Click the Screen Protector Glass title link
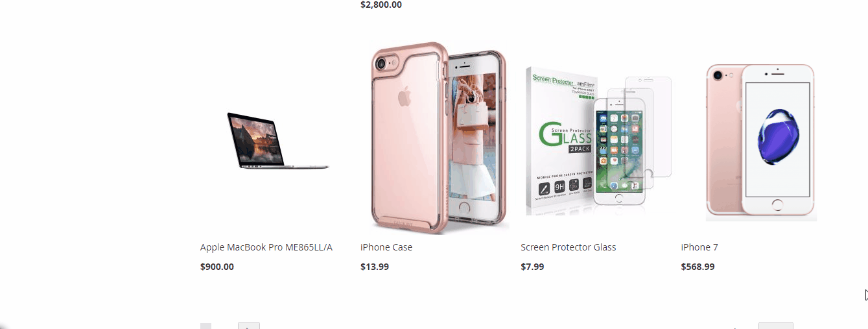The width and height of the screenshot is (868, 329). point(569,247)
